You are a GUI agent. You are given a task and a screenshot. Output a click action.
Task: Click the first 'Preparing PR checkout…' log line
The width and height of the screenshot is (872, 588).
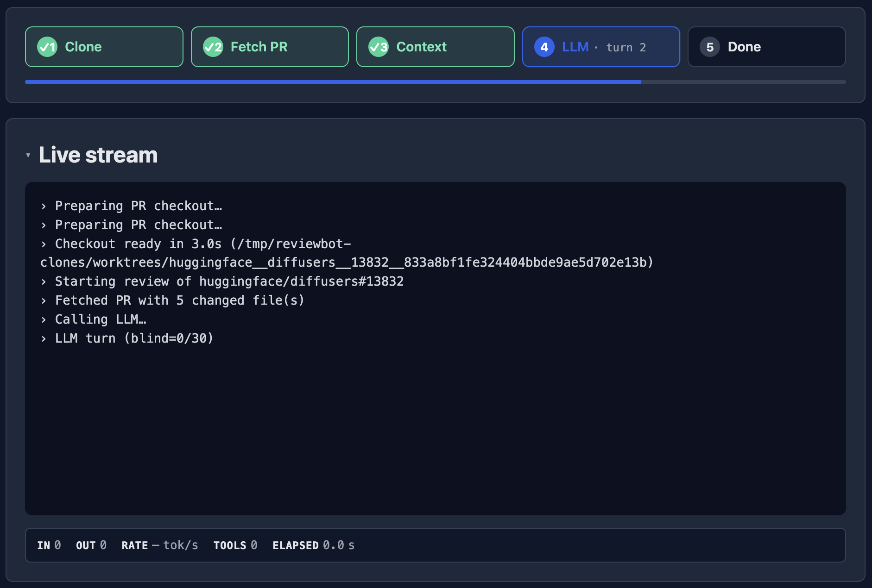coord(132,206)
